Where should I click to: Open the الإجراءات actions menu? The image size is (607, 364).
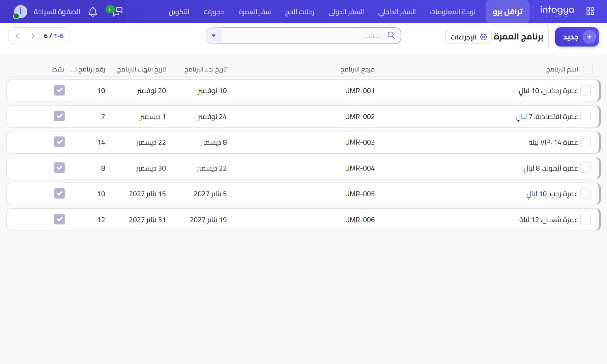(x=468, y=37)
